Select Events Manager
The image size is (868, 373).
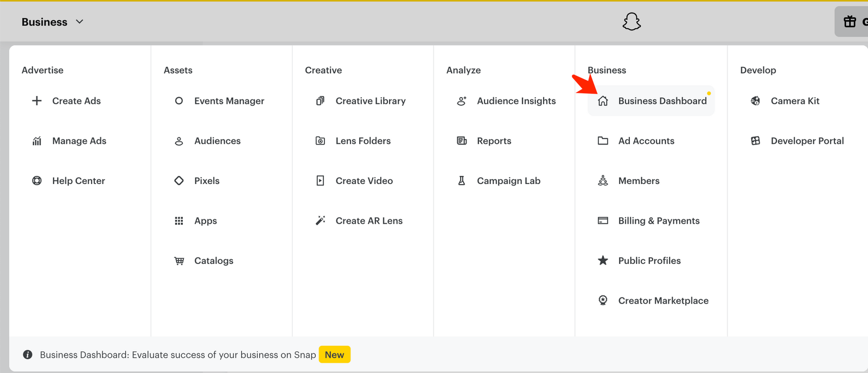[x=229, y=101]
